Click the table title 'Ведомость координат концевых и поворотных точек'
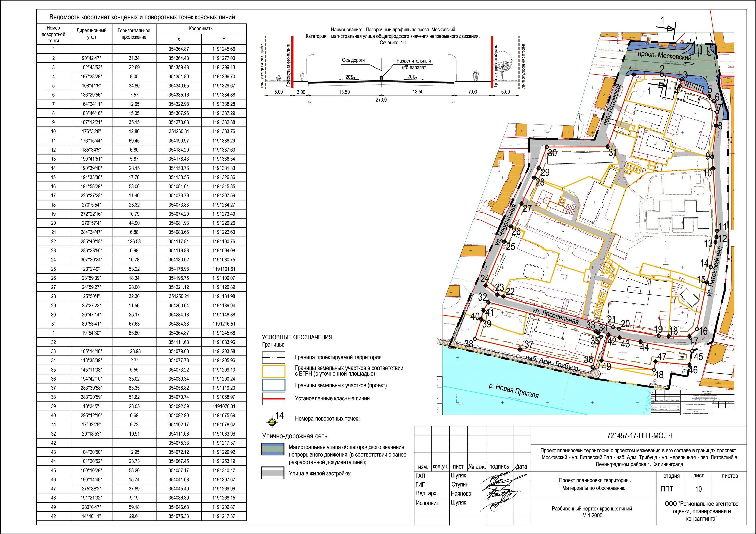Image resolution: width=756 pixels, height=534 pixels. [x=142, y=17]
